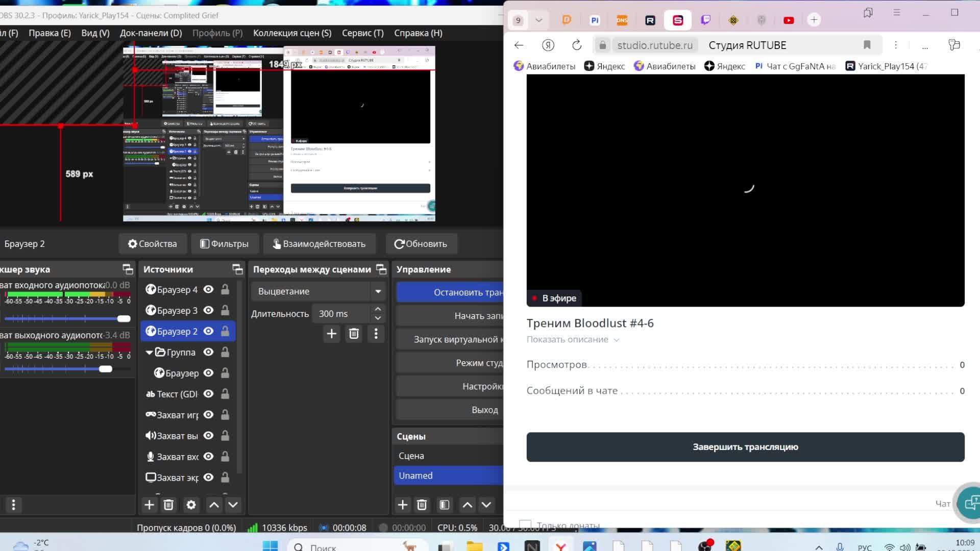Add a scene transition with plus icon
This screenshot has width=980, height=551.
(x=331, y=334)
